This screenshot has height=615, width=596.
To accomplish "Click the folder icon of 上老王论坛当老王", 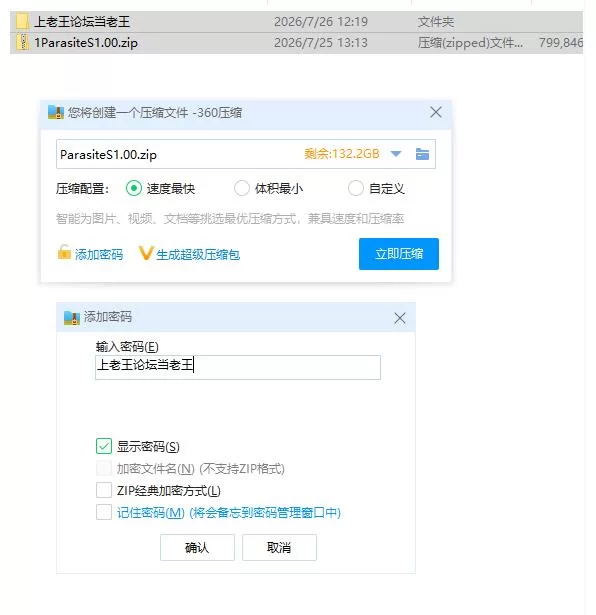I will click(x=22, y=21).
